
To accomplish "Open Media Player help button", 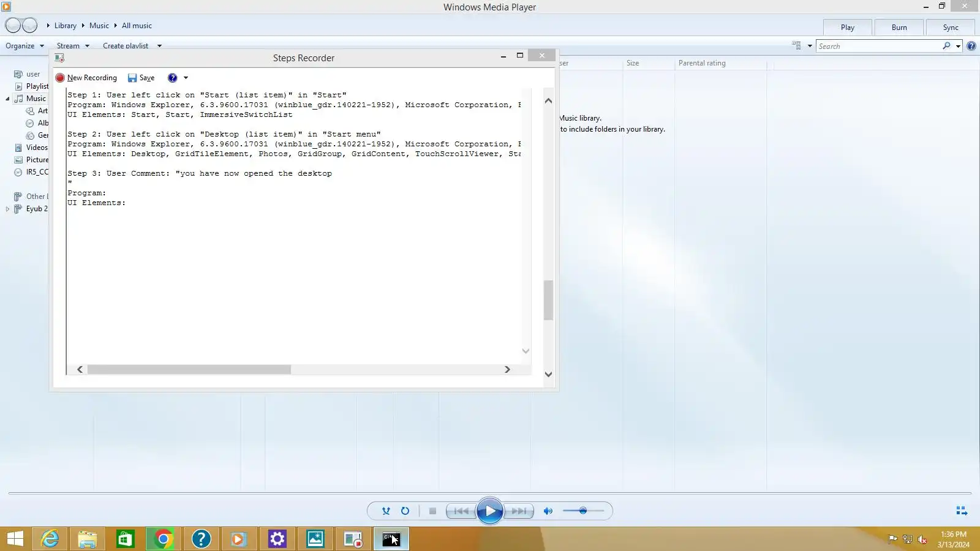I will point(971,46).
